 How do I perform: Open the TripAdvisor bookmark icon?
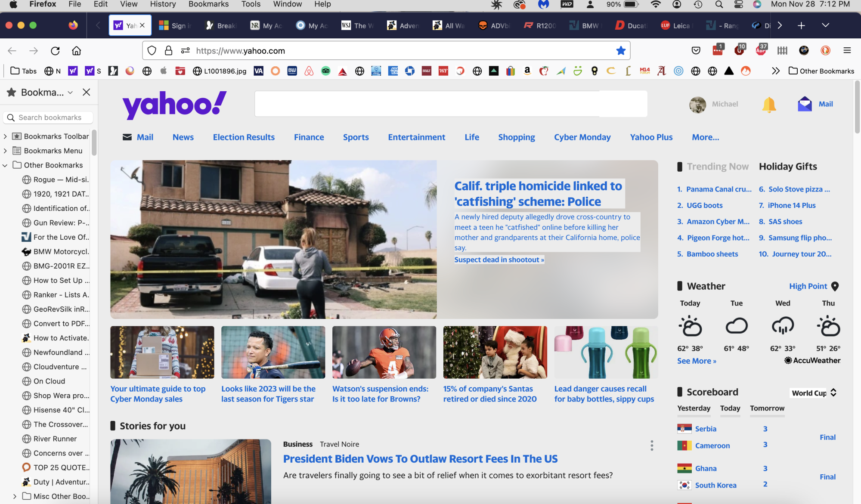pos(326,71)
